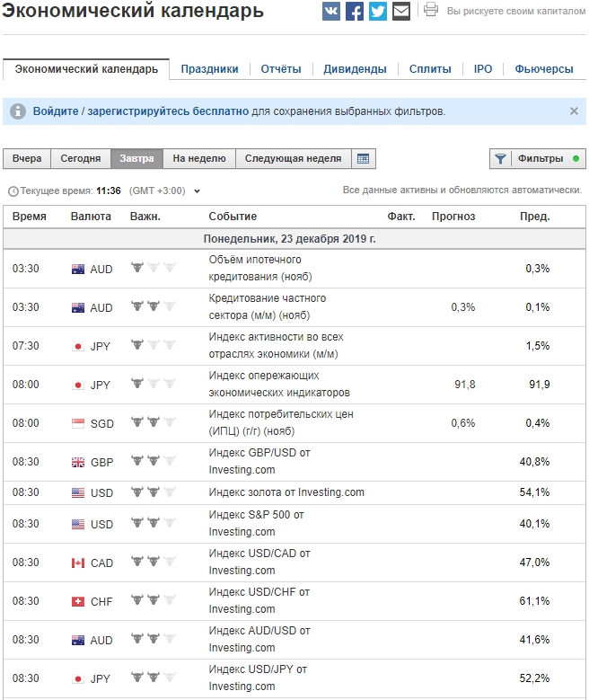Click the зарегистрируйтесь бесплатно link
Viewport: 589px width, 700px height.
pyautogui.click(x=168, y=111)
